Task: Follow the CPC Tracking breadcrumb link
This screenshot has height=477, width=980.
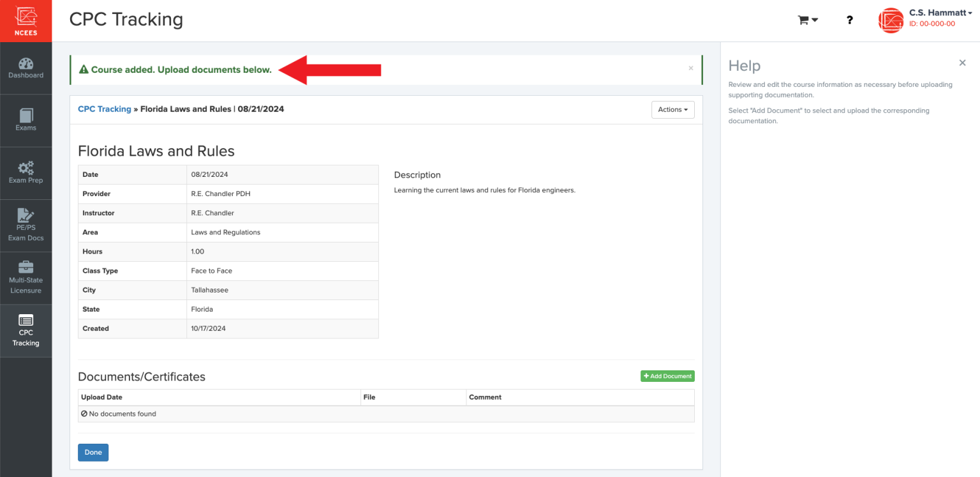Action: 104,109
